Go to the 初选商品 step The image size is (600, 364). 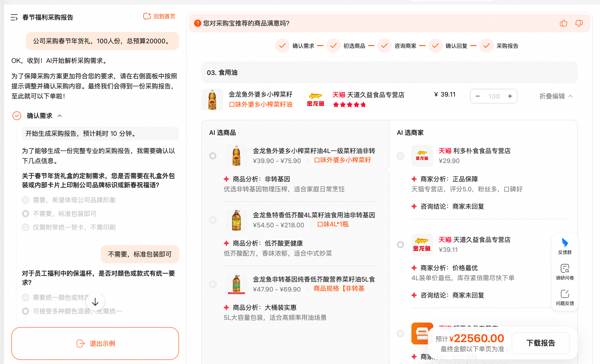[354, 46]
